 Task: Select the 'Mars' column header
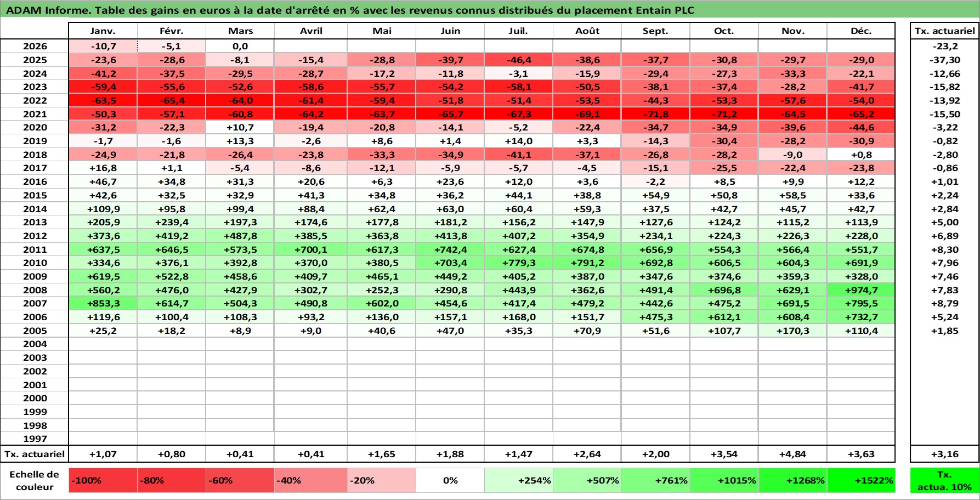click(240, 31)
